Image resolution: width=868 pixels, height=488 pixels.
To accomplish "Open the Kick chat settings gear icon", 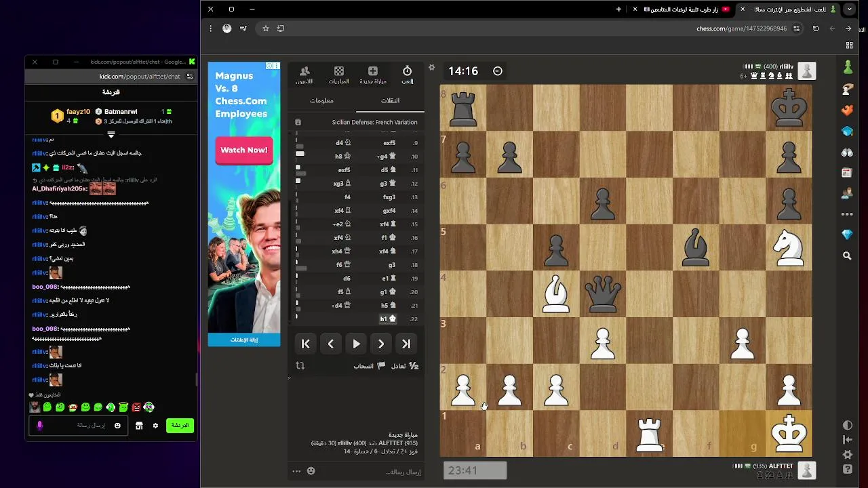I will click(x=155, y=426).
